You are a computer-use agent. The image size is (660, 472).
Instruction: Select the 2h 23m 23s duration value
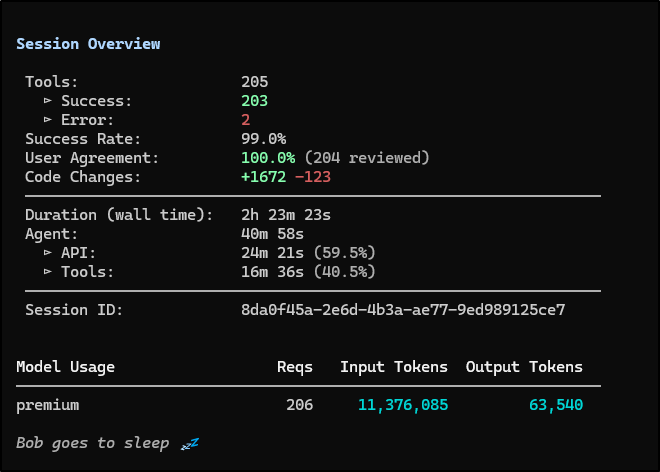click(286, 215)
